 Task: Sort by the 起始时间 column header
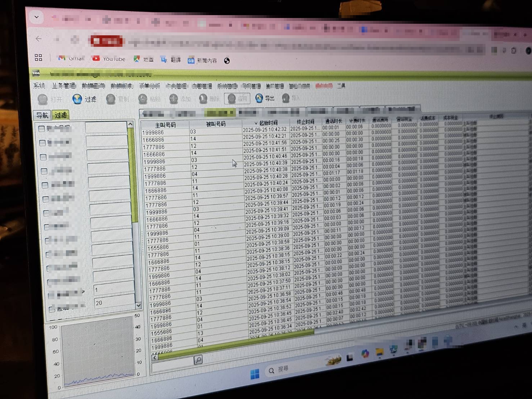point(268,123)
